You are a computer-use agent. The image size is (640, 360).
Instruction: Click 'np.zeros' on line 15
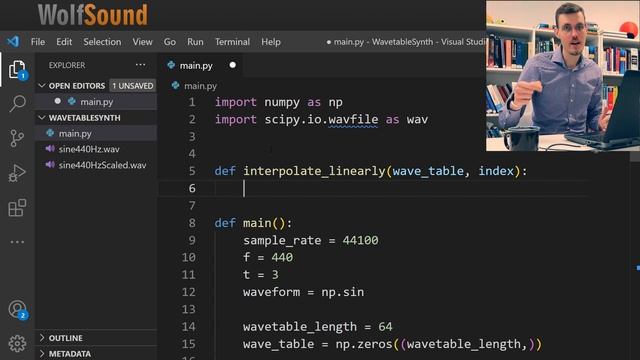point(364,344)
